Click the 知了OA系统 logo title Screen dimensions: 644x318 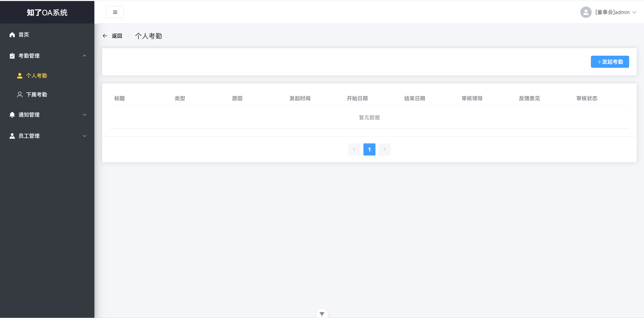pyautogui.click(x=47, y=12)
